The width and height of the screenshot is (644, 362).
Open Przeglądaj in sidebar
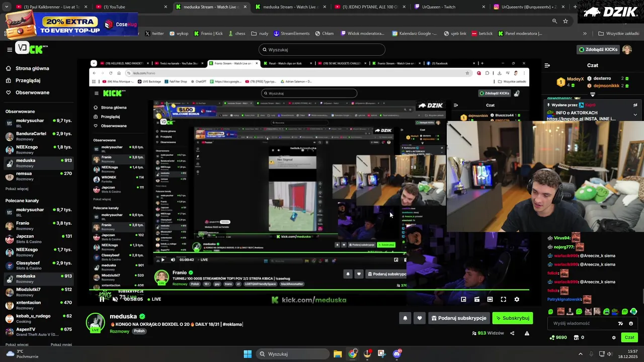click(x=28, y=80)
